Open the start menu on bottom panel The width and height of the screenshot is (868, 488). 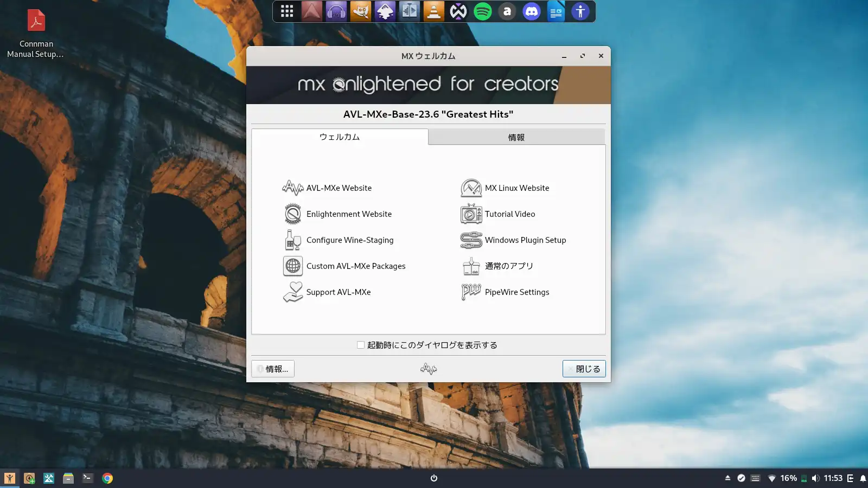[10, 478]
